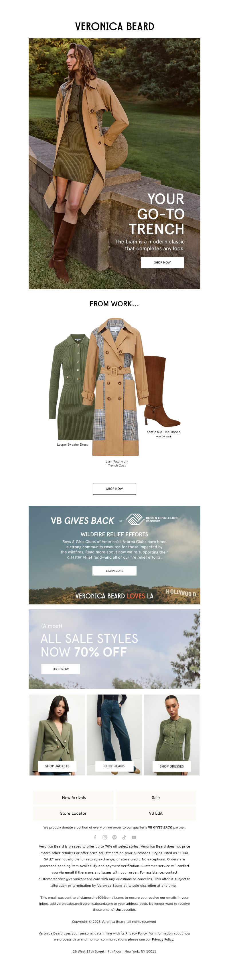The image size is (229, 980).
Task: Select the Shop Jeans tile
Action: [114, 766]
